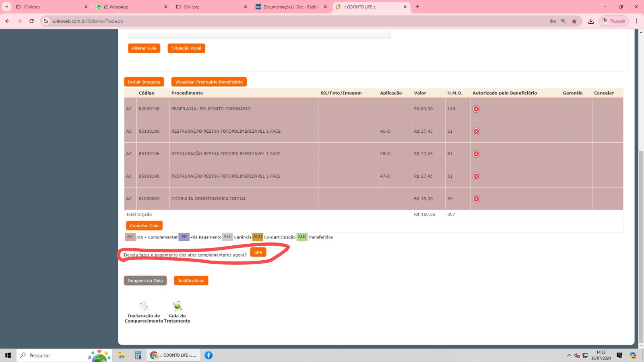Click the CONSULTA ODONTOLOGICA INICIAL procedure text
644x362 pixels.
pyautogui.click(x=208, y=199)
